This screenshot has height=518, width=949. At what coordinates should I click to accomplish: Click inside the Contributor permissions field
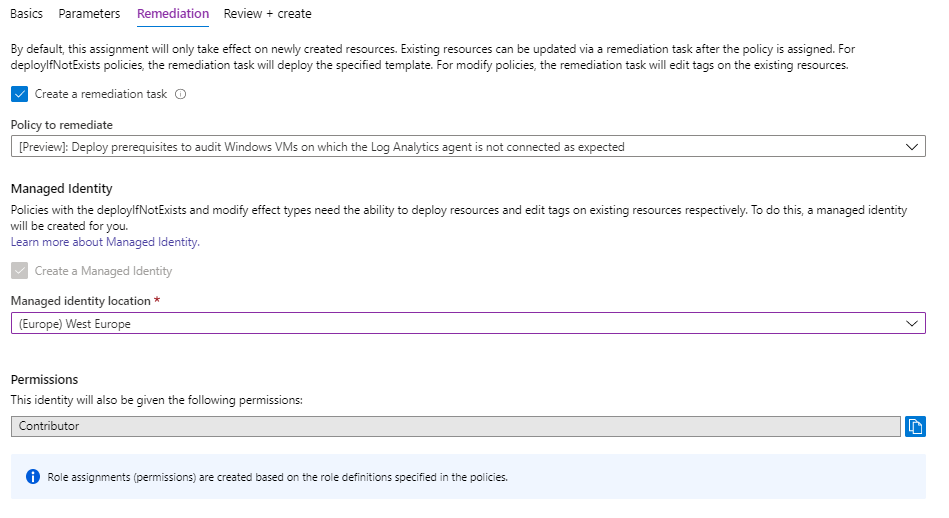(x=456, y=427)
